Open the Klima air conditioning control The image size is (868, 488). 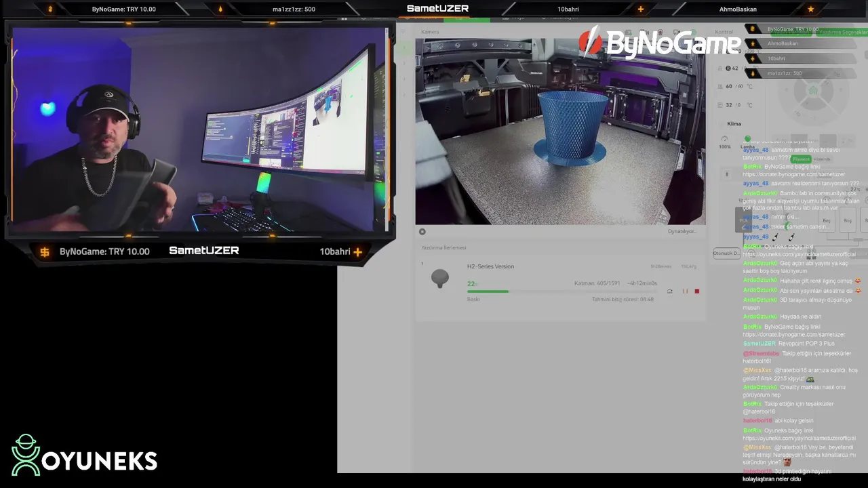(734, 124)
